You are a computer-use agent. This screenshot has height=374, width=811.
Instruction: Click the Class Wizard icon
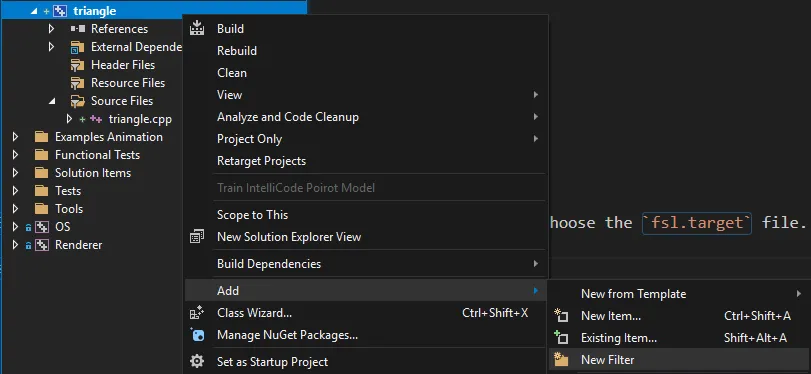pyautogui.click(x=197, y=312)
